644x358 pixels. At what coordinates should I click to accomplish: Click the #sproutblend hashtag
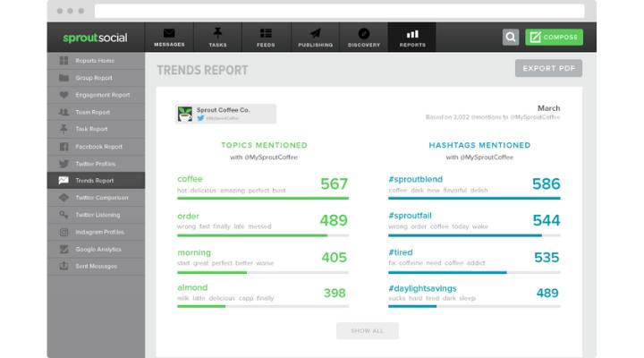pos(415,179)
